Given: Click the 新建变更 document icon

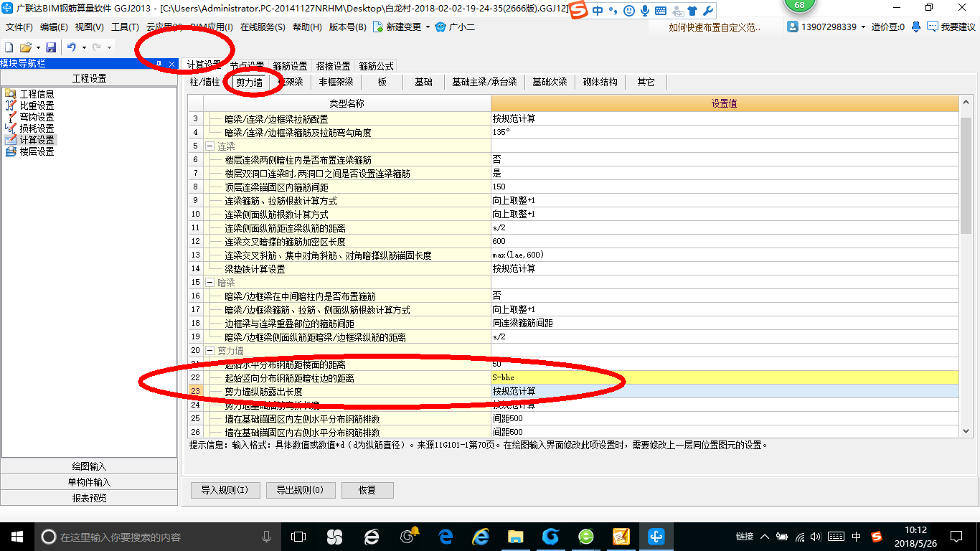Looking at the screenshot, I should [x=377, y=27].
